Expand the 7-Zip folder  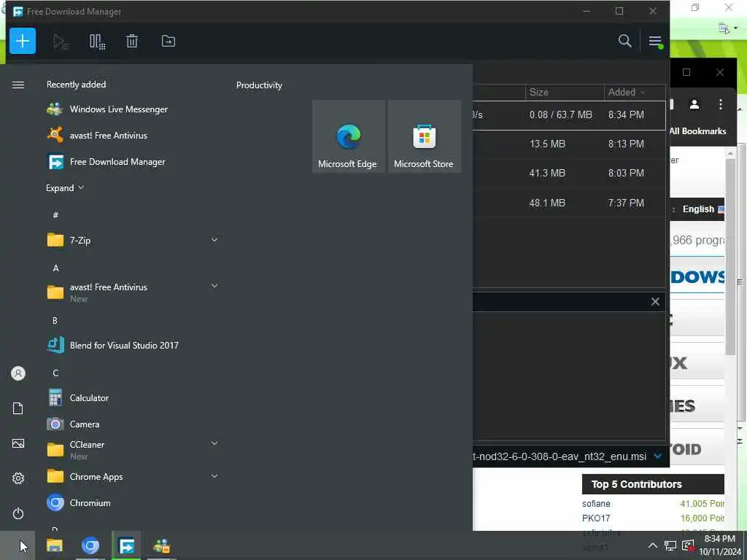[x=133, y=241]
